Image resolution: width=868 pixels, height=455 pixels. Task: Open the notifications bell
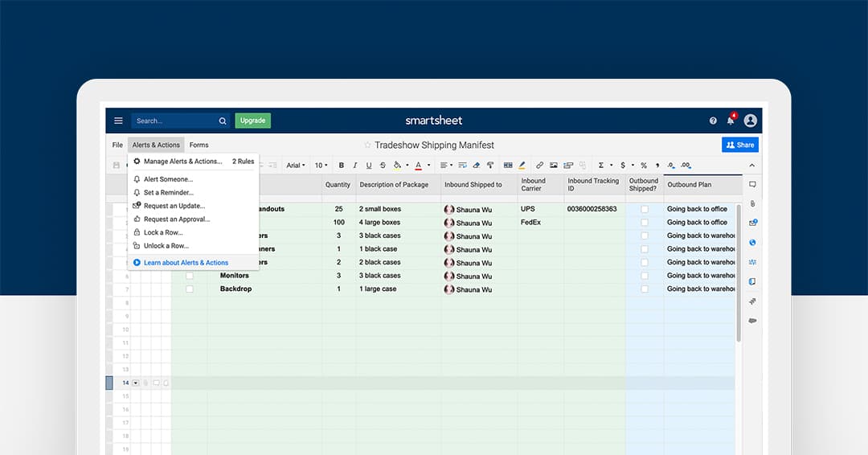[731, 120]
